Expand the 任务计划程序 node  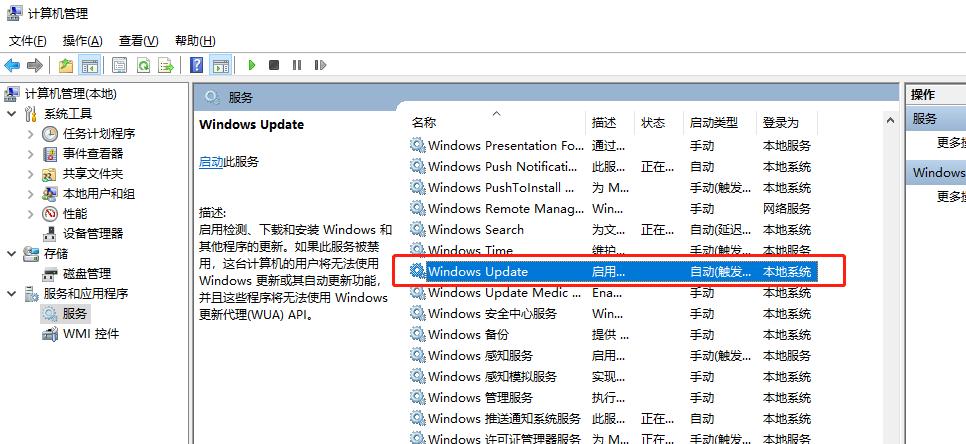tap(30, 134)
